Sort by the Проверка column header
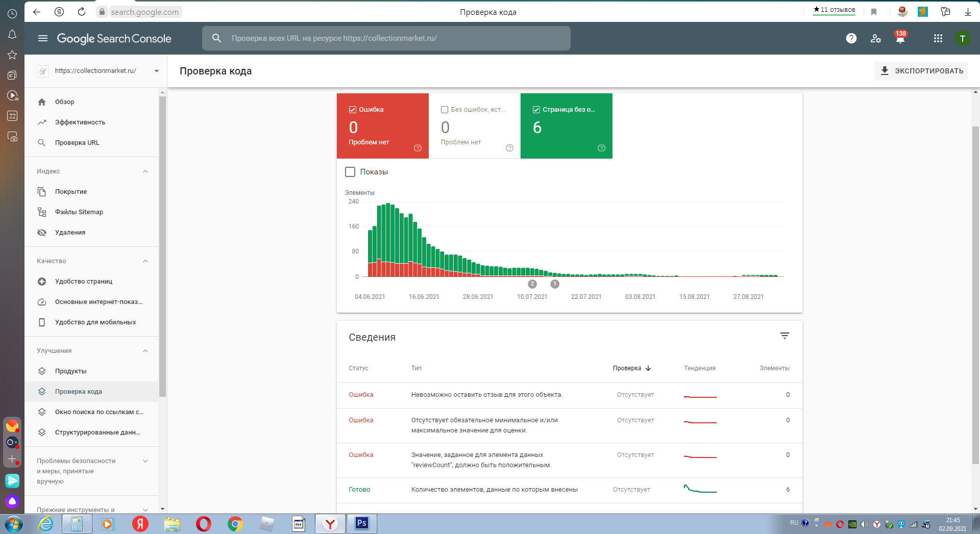 (x=632, y=368)
